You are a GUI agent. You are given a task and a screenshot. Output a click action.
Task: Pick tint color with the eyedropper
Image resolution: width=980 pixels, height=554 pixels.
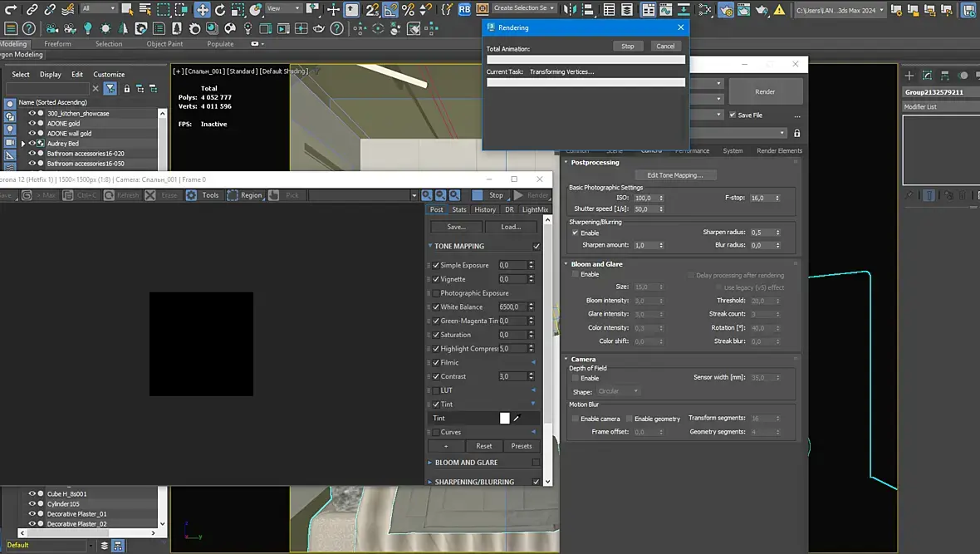point(516,419)
